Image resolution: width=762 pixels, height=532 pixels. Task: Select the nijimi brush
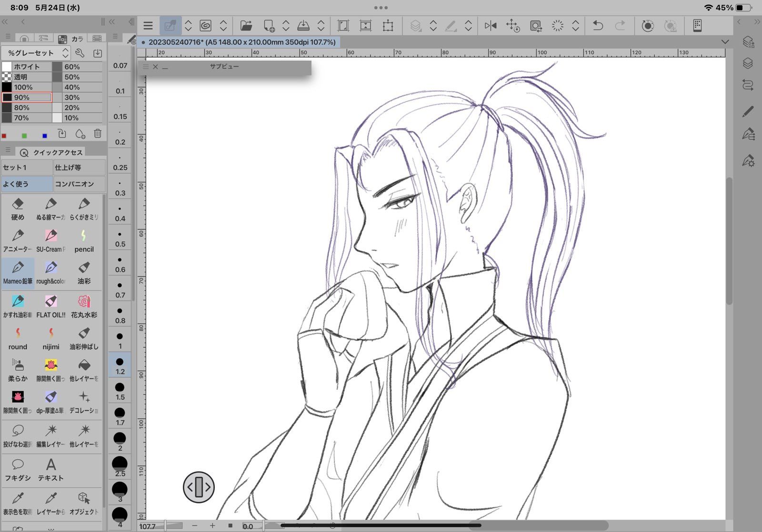pos(51,338)
